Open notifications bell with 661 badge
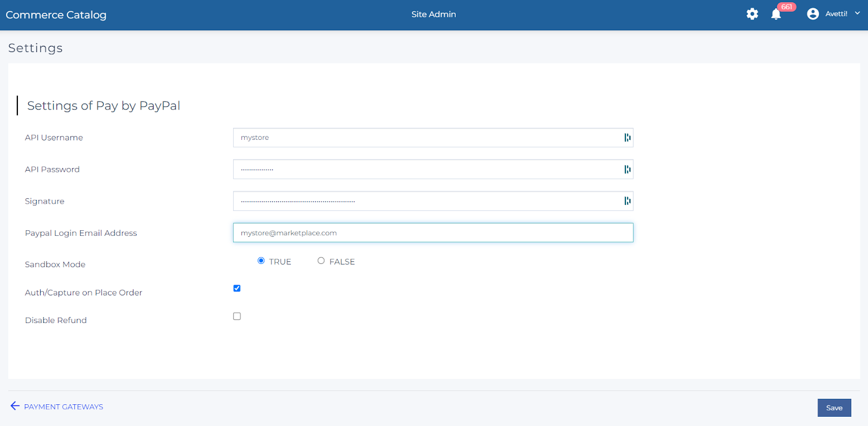868x426 pixels. [x=776, y=14]
